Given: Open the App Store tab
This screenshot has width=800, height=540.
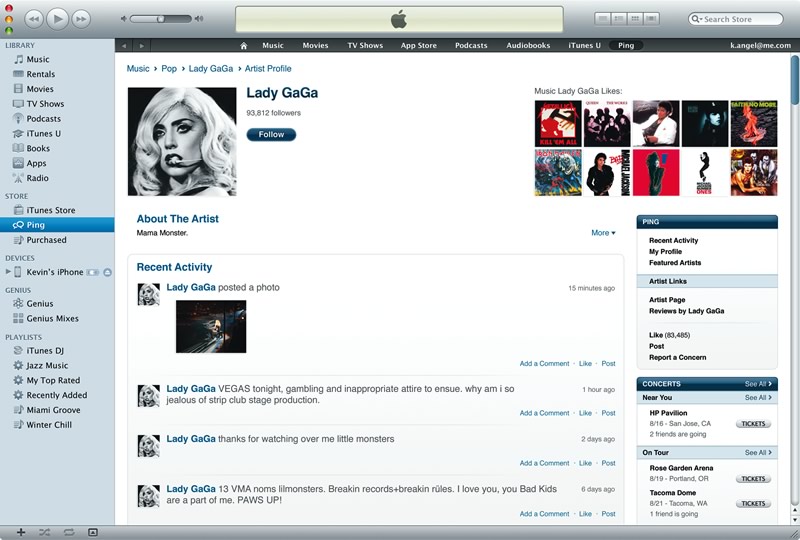Looking at the screenshot, I should (x=418, y=45).
